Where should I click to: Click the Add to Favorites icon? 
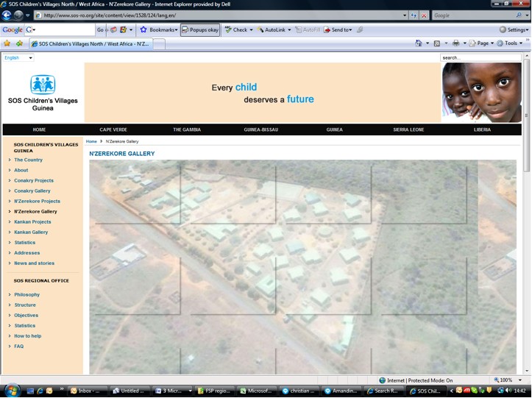pos(19,43)
